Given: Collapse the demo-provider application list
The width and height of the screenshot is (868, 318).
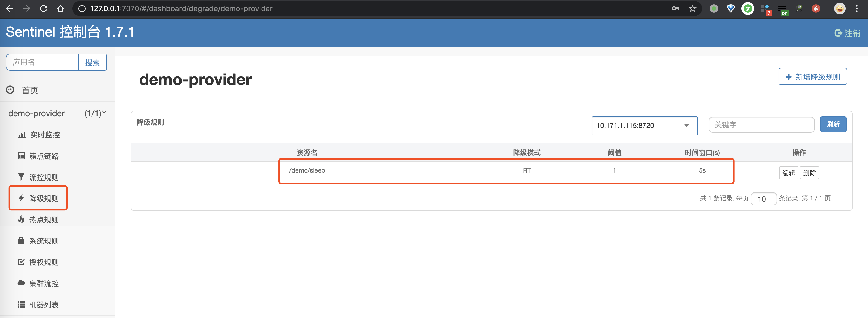Looking at the screenshot, I should click(104, 112).
